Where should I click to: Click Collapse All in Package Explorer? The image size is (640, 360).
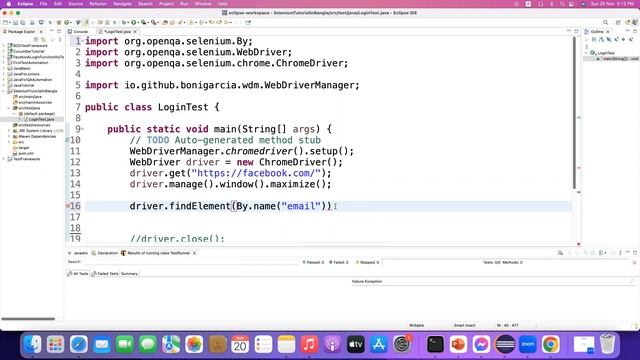click(x=36, y=39)
